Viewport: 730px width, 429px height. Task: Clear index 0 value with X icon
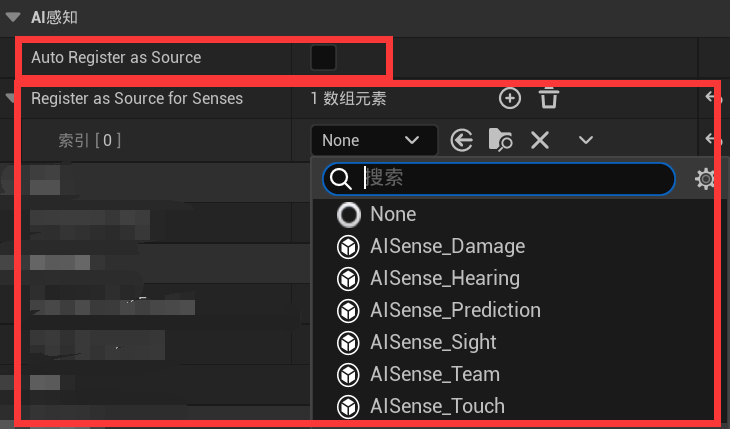coord(540,140)
